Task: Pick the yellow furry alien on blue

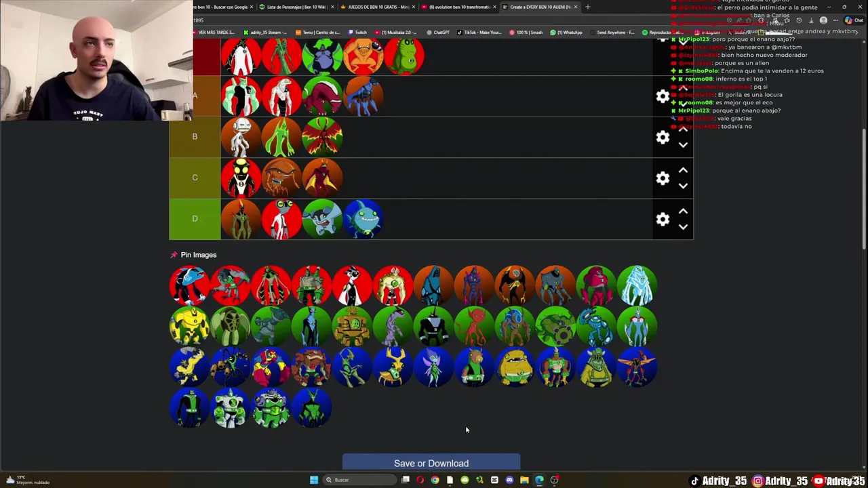Action: (x=189, y=367)
